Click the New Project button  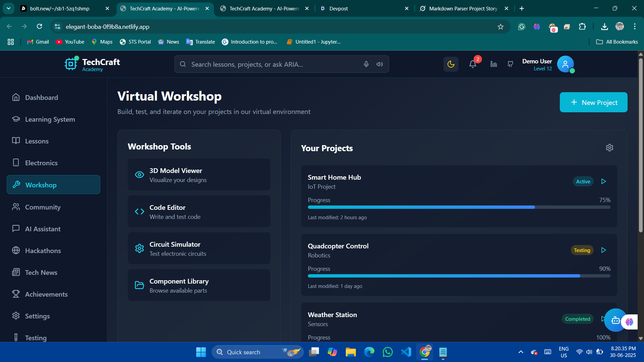593,102
